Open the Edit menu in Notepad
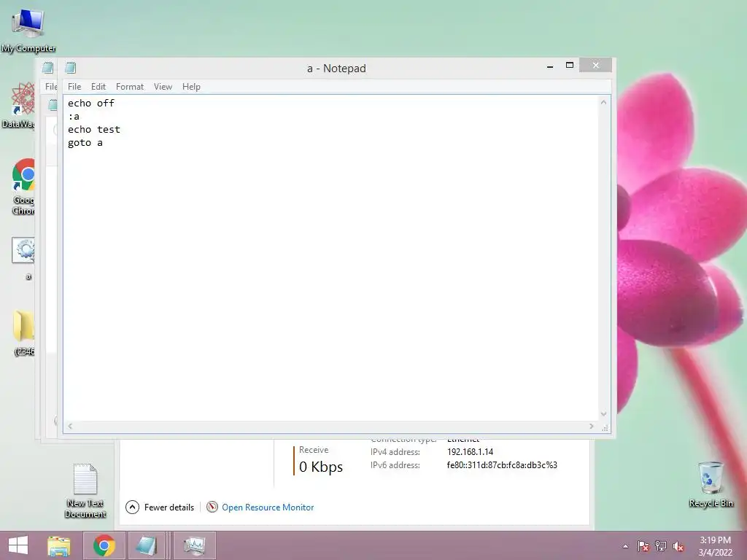 [98, 87]
